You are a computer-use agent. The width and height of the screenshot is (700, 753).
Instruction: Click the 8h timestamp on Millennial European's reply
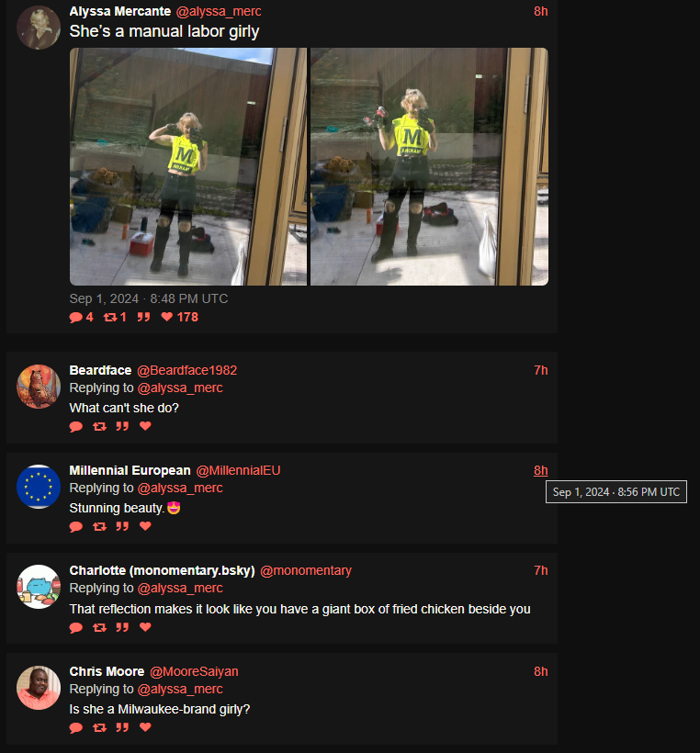pos(540,470)
